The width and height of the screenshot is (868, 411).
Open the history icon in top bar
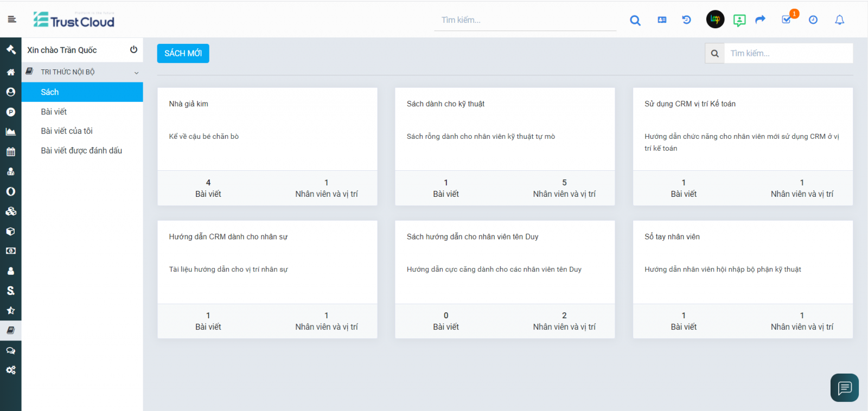(686, 20)
